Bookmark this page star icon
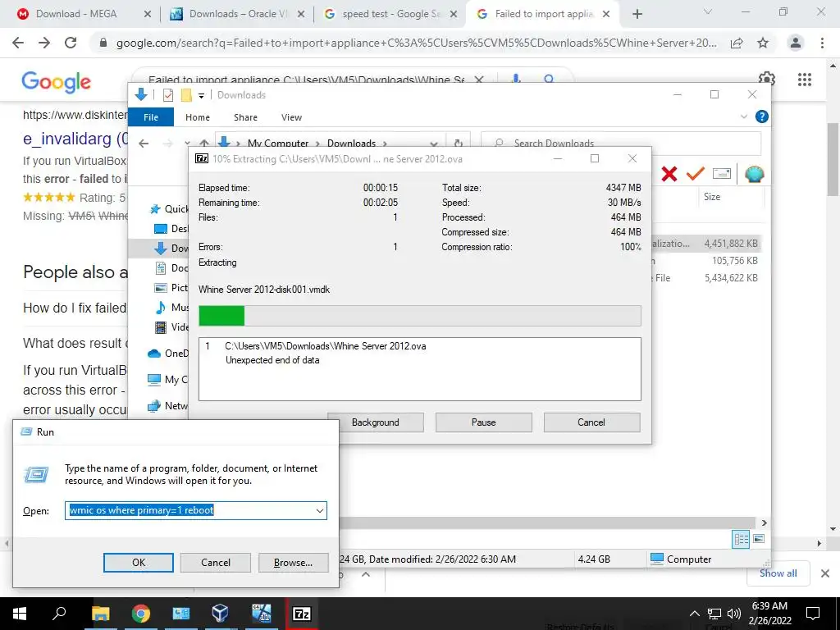 click(x=763, y=43)
